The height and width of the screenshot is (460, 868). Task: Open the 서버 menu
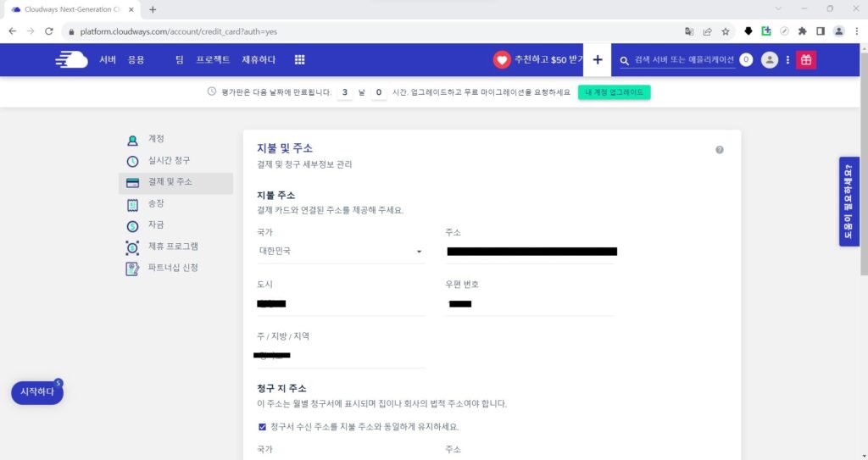108,60
